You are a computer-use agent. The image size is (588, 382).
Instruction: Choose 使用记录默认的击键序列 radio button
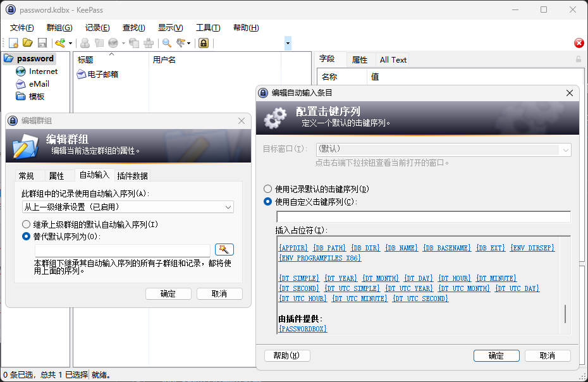click(268, 189)
